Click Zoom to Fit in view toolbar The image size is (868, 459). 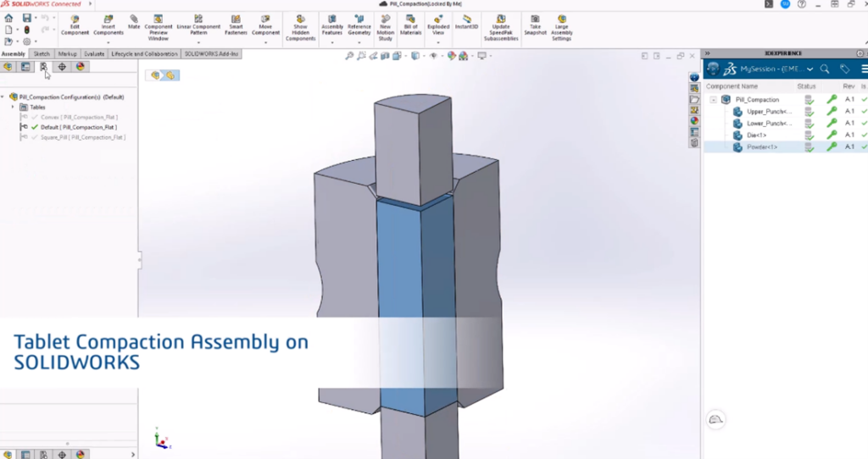(x=349, y=56)
